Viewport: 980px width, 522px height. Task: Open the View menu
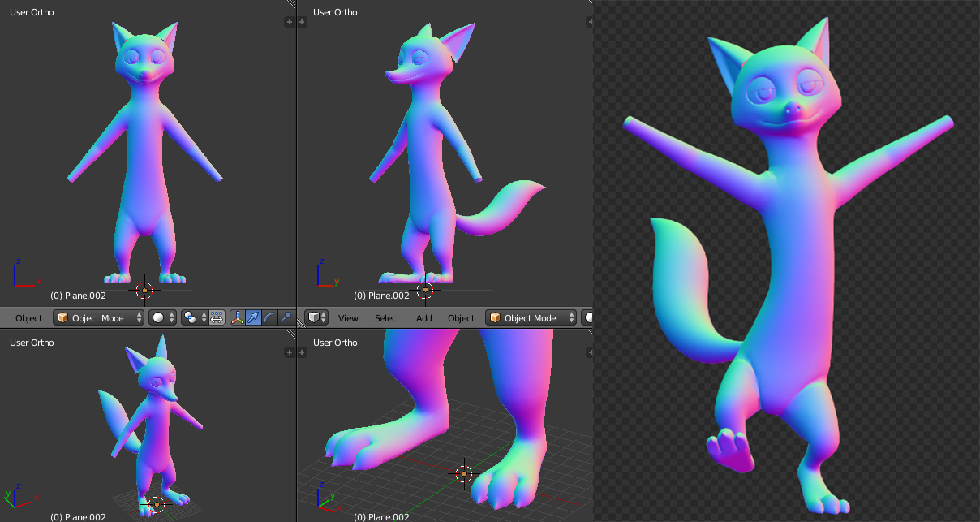pyautogui.click(x=348, y=318)
